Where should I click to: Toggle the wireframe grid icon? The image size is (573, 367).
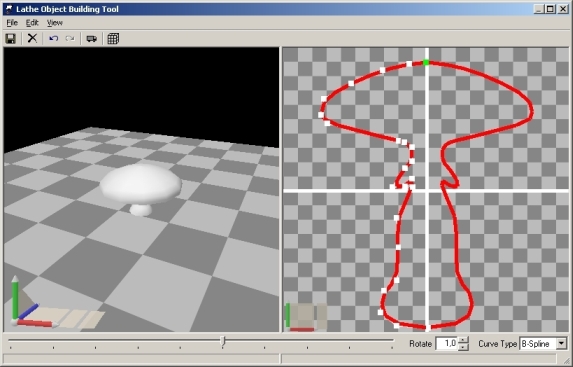113,38
